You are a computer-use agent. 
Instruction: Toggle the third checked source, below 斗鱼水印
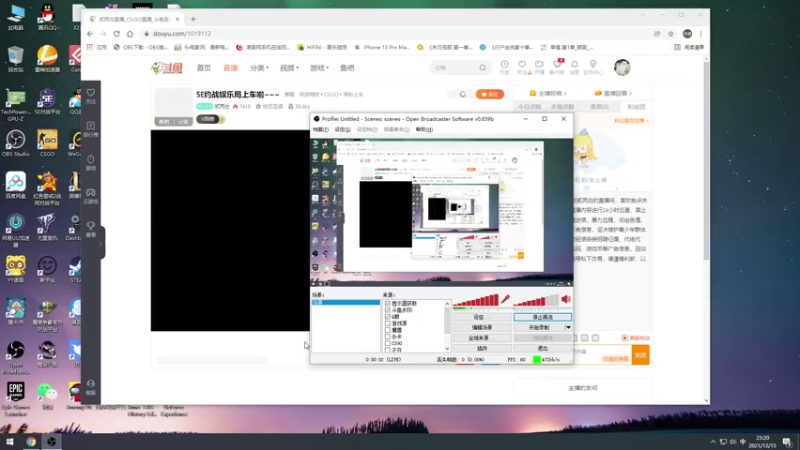388,317
